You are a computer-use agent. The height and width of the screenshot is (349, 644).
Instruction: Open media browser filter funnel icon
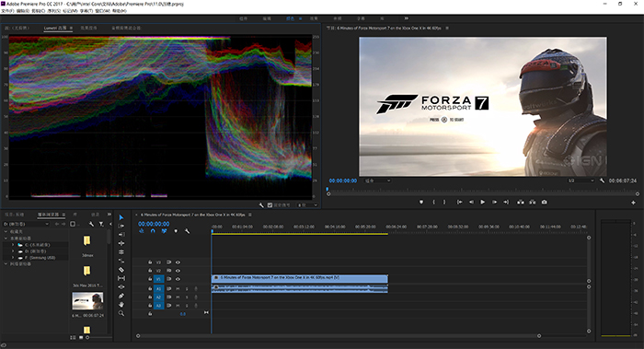pos(101,224)
